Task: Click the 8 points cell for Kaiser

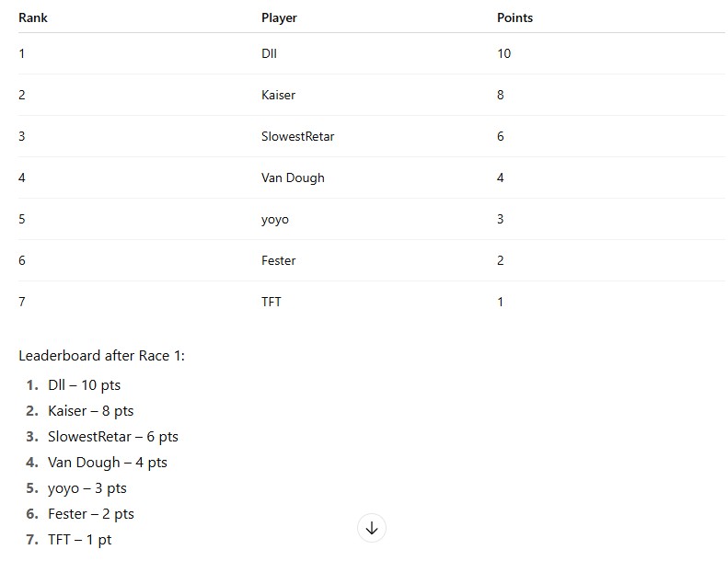Action: point(500,95)
